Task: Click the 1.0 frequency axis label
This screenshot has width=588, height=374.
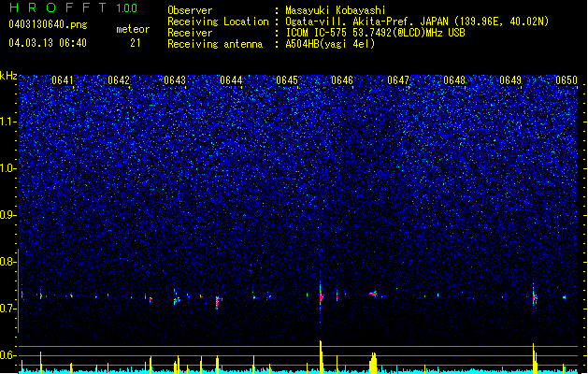Action: pos(8,168)
